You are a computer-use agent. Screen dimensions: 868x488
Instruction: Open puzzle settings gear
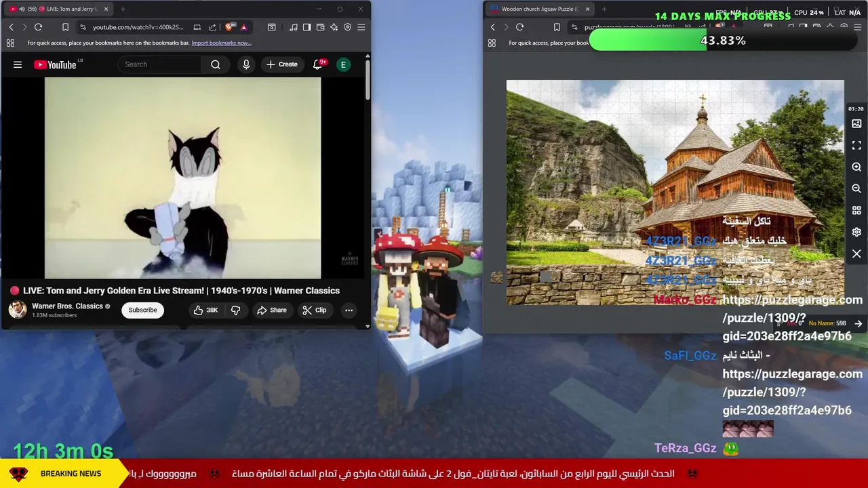(856, 232)
